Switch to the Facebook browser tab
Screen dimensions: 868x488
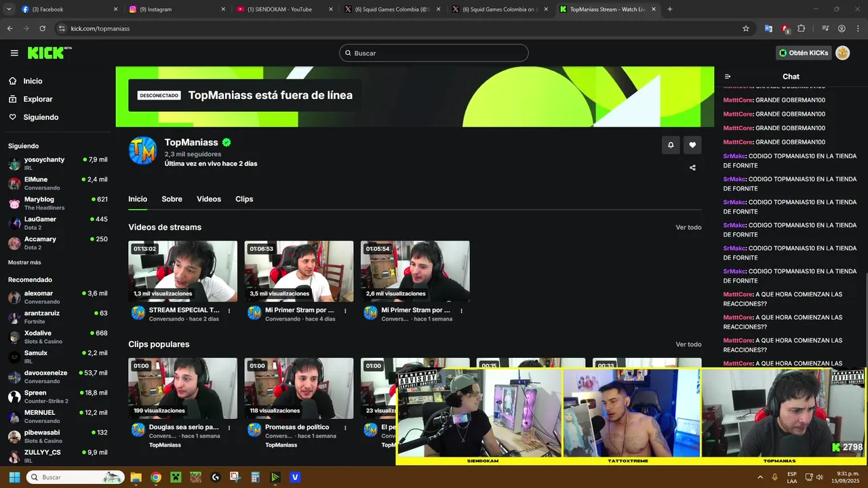tap(70, 9)
